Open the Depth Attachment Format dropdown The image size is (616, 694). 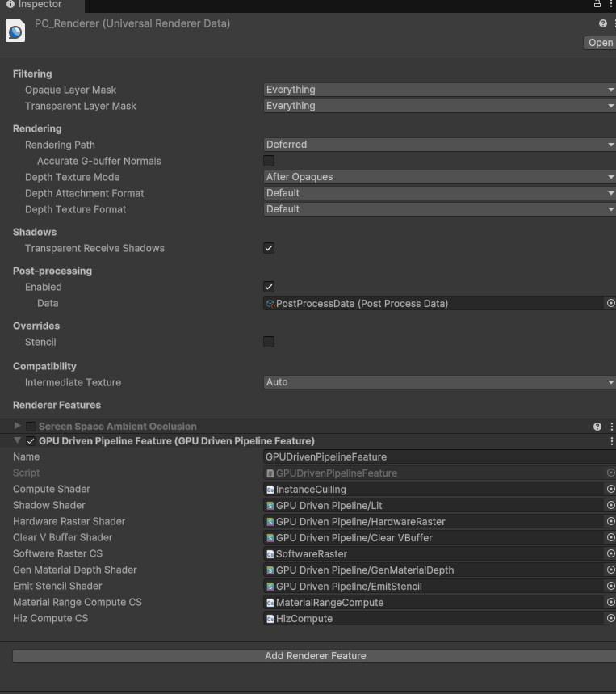(x=439, y=193)
